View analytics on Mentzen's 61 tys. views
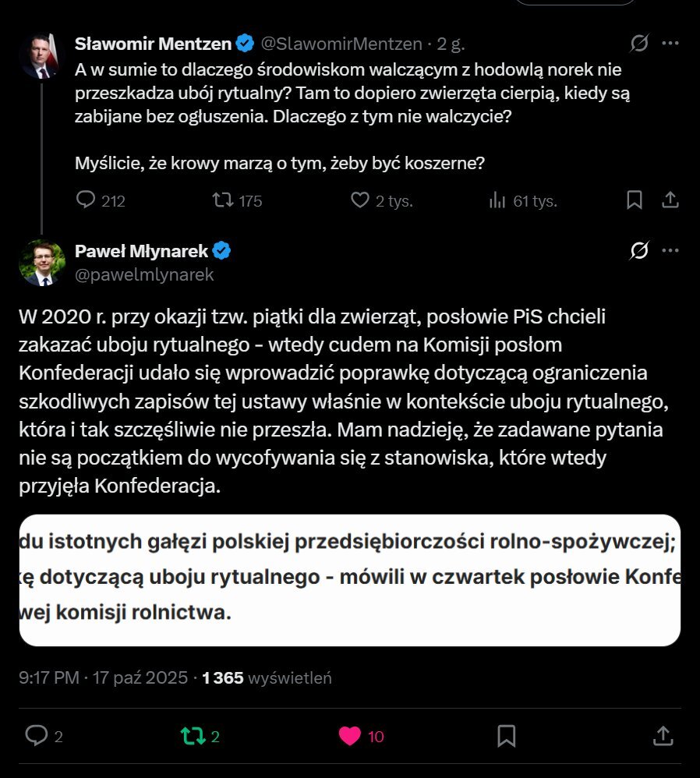This screenshot has height=778, width=700. pos(497,200)
